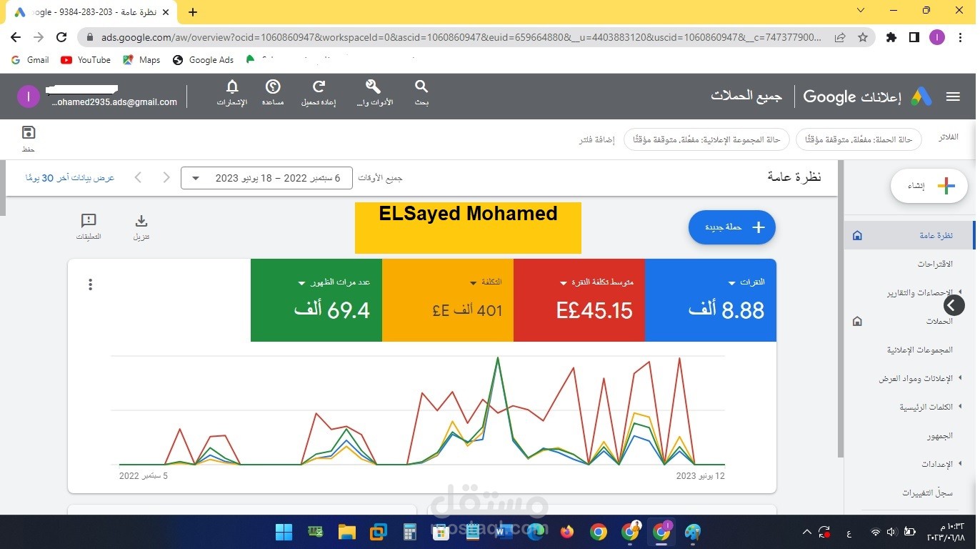Open Windows Start menu
The width and height of the screenshot is (980, 549).
284,532
